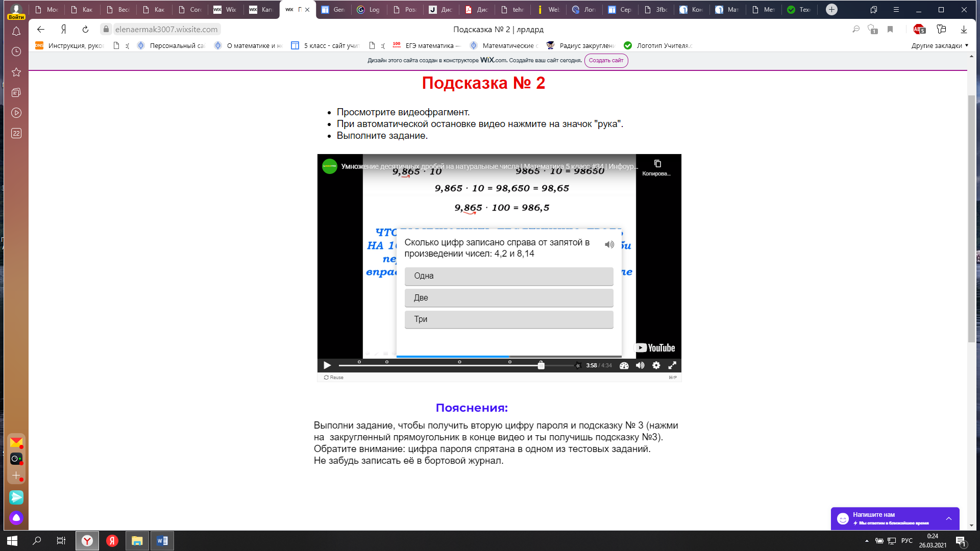Open the video playback speed control

pyautogui.click(x=624, y=365)
